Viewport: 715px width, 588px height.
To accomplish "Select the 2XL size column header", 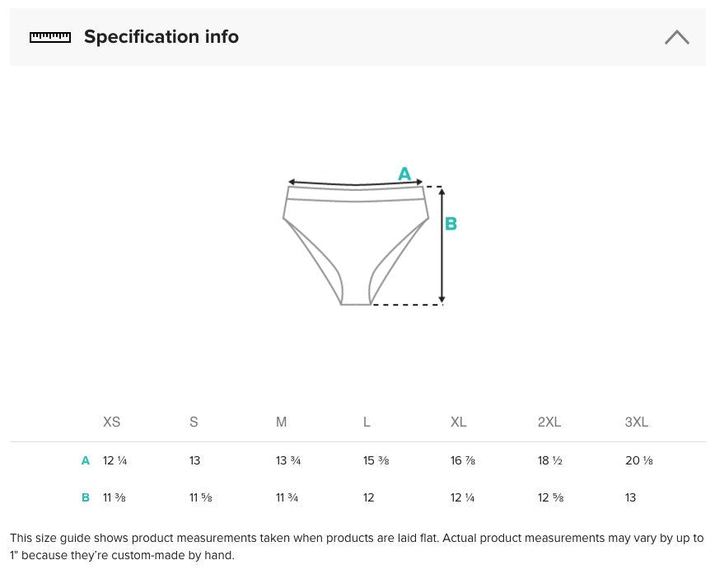I will (549, 422).
